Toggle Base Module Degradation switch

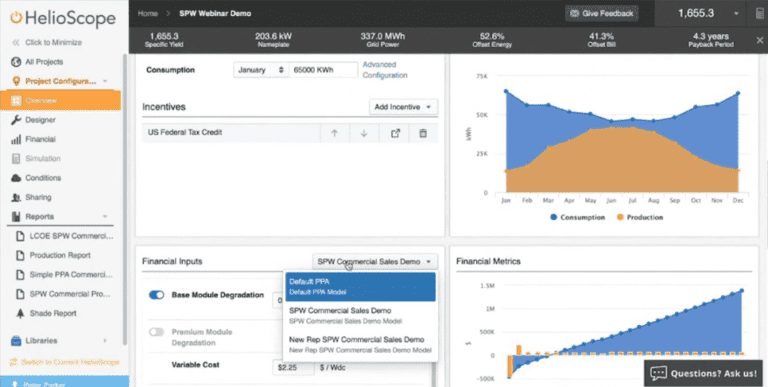[156, 295]
